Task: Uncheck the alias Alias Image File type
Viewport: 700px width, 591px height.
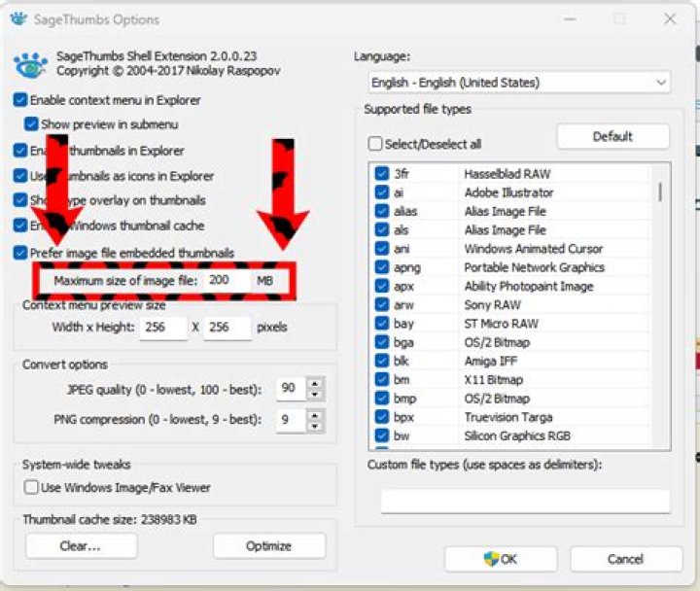Action: 382,211
